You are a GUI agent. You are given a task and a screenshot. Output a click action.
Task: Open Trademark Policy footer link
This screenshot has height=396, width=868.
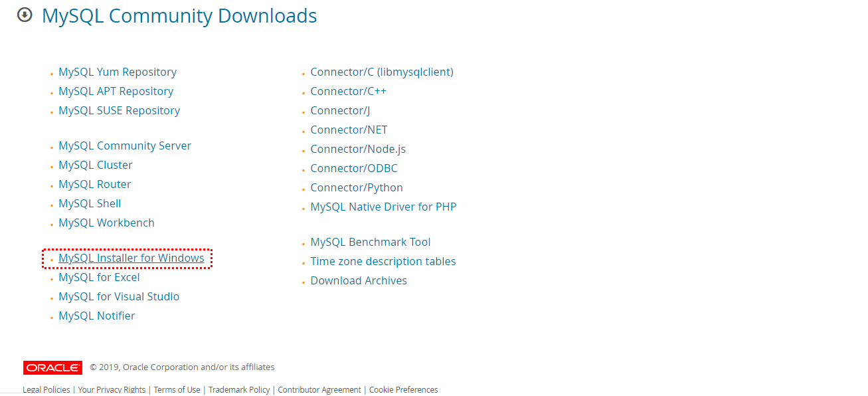coord(239,390)
